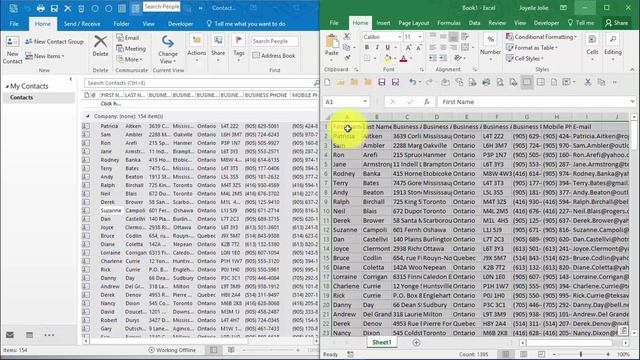Click the Format Painter icon in Excel
The height and width of the screenshot is (360, 640).
pos(347,58)
